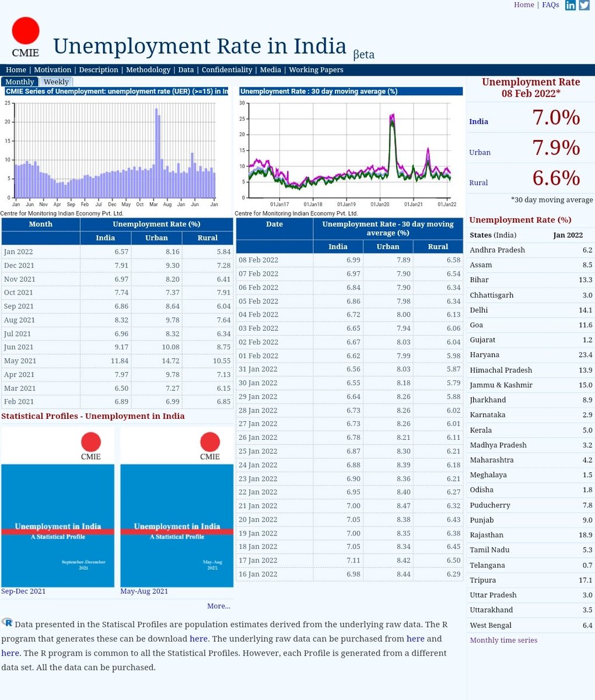This screenshot has width=595, height=700.
Task: Open the LinkedIn icon in header
Action: (x=570, y=5)
